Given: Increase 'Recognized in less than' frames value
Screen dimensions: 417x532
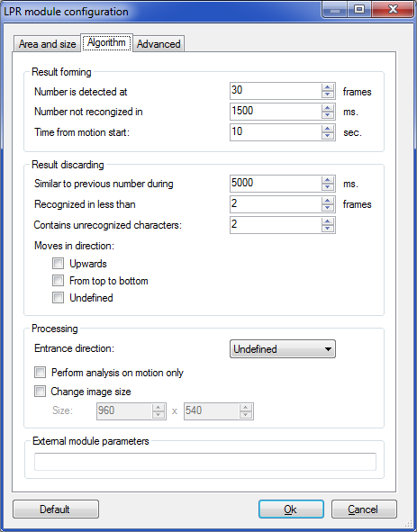Looking at the screenshot, I should click(x=327, y=201).
